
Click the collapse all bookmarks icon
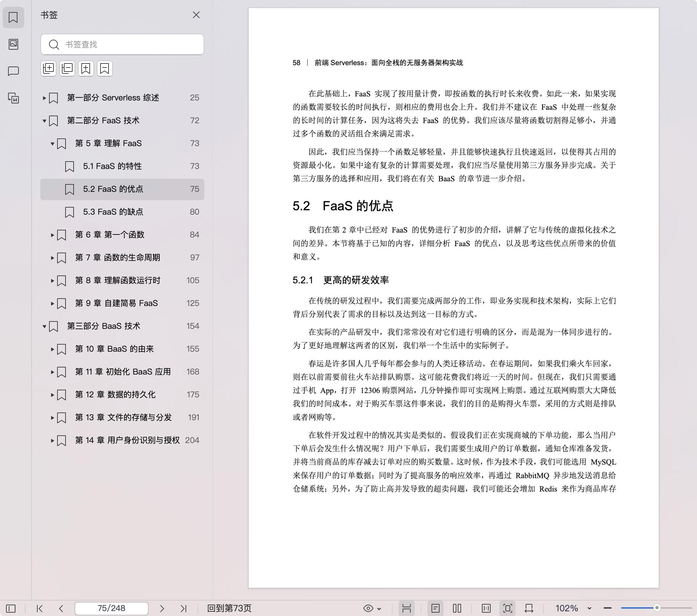pyautogui.click(x=67, y=69)
